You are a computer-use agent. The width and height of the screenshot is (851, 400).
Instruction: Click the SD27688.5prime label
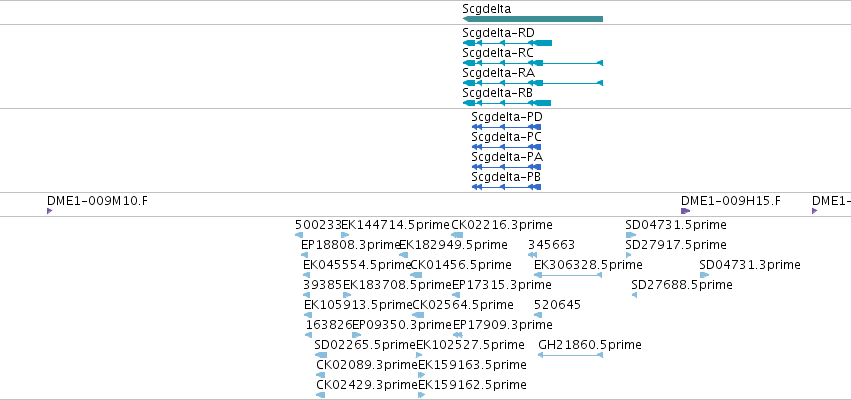tap(682, 285)
